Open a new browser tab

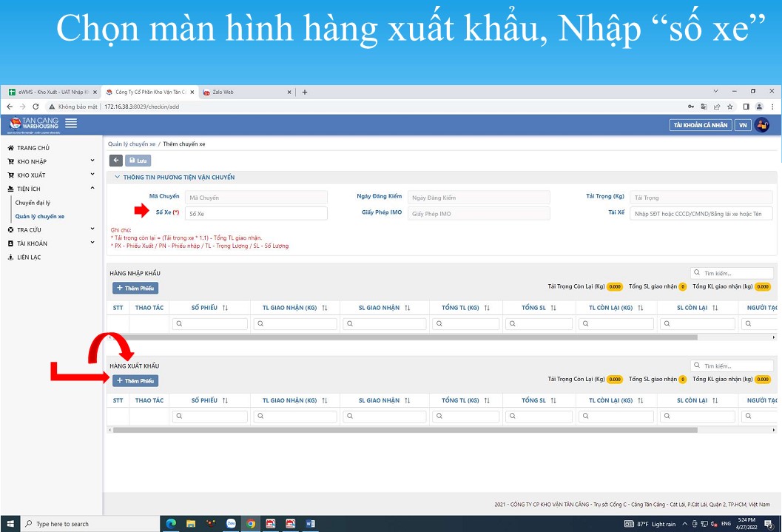point(305,92)
